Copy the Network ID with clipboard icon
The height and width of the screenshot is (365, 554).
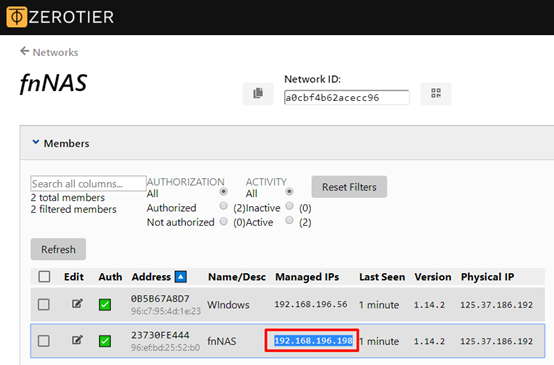pyautogui.click(x=258, y=94)
